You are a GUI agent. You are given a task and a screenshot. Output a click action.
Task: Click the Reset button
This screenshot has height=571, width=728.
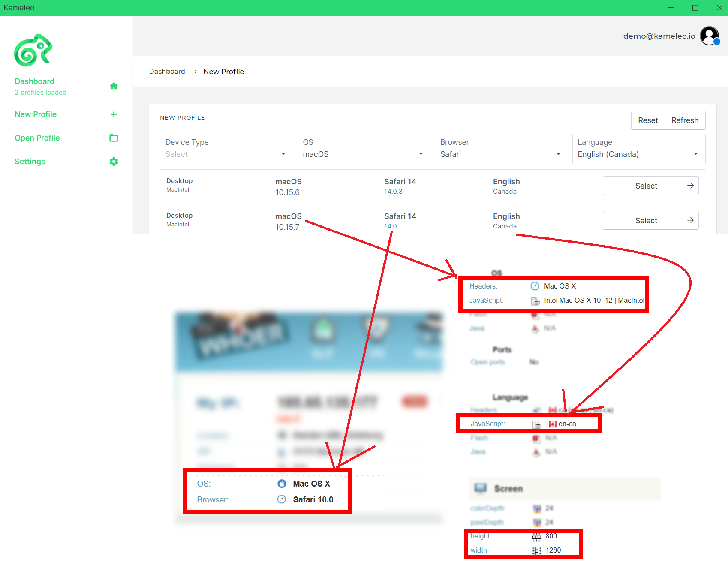pos(648,120)
